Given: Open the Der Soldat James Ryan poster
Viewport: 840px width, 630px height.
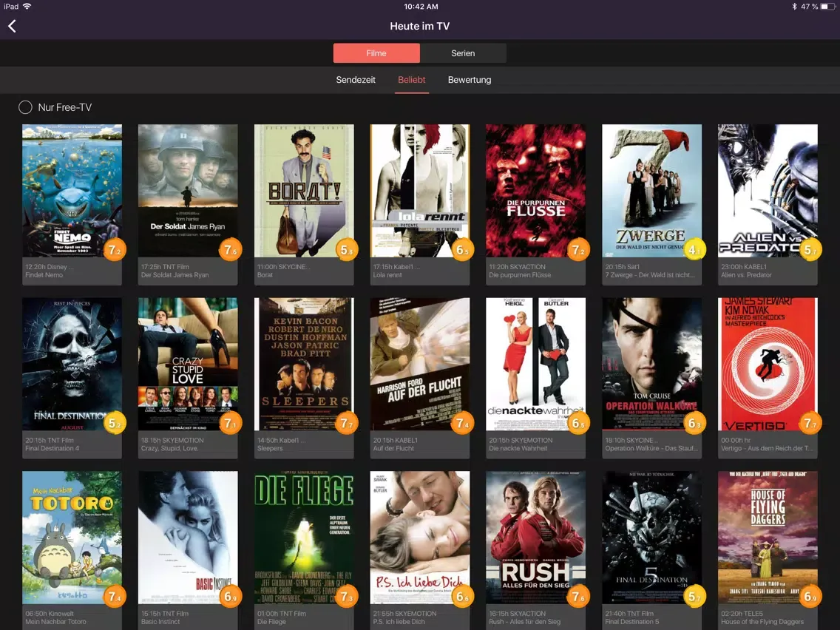Looking at the screenshot, I should [188, 191].
